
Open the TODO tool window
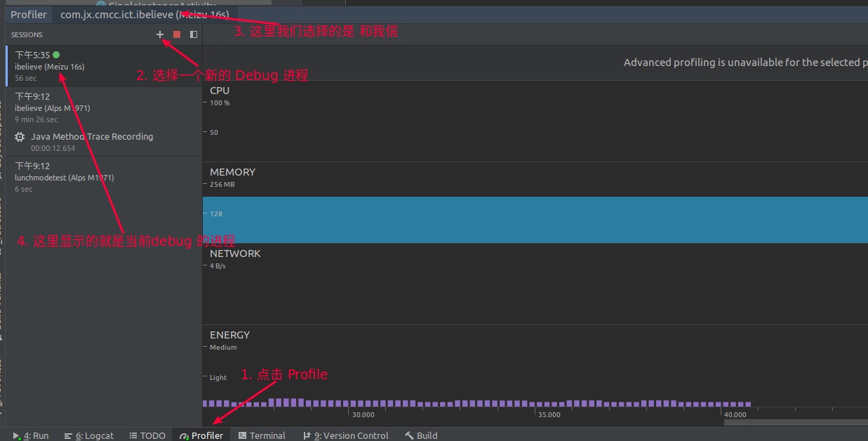147,435
